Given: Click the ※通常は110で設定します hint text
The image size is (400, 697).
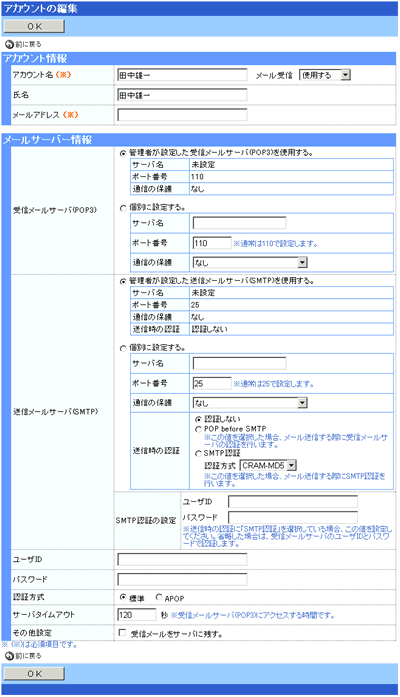Looking at the screenshot, I should click(276, 244).
